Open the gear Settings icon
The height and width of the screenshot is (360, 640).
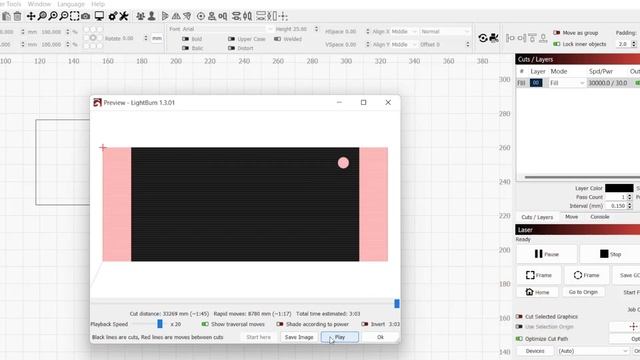(113, 16)
